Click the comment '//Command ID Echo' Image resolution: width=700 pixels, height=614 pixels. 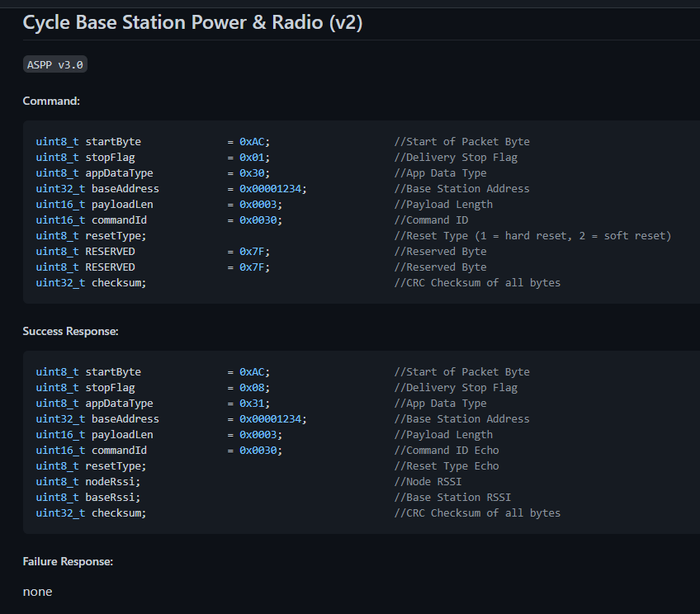[447, 451]
